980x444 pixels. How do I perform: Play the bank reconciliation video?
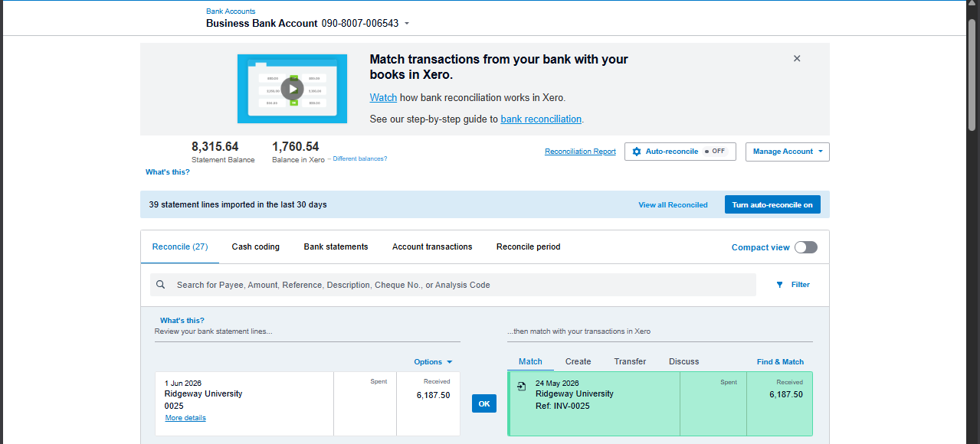[x=292, y=89]
